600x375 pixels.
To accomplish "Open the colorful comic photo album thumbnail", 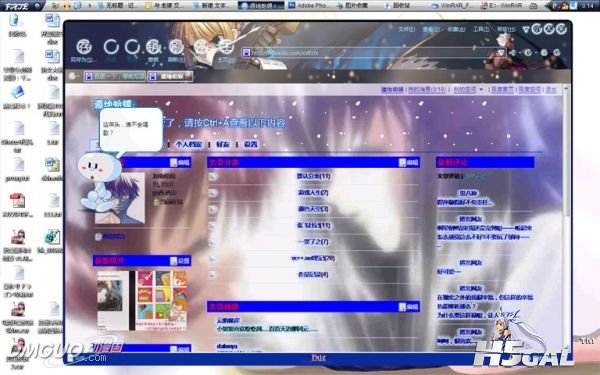I will coord(161,300).
